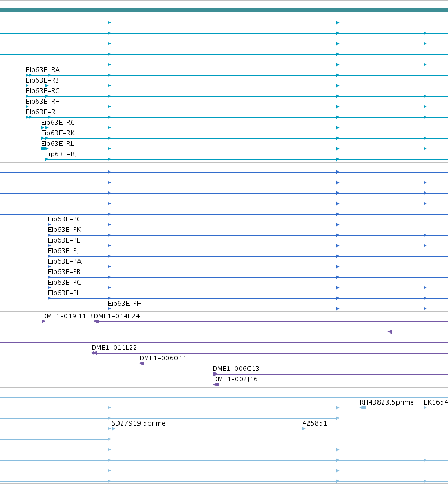The height and width of the screenshot is (484, 448).
Task: Click the DME1-002J16 end block glyph
Action: click(216, 385)
